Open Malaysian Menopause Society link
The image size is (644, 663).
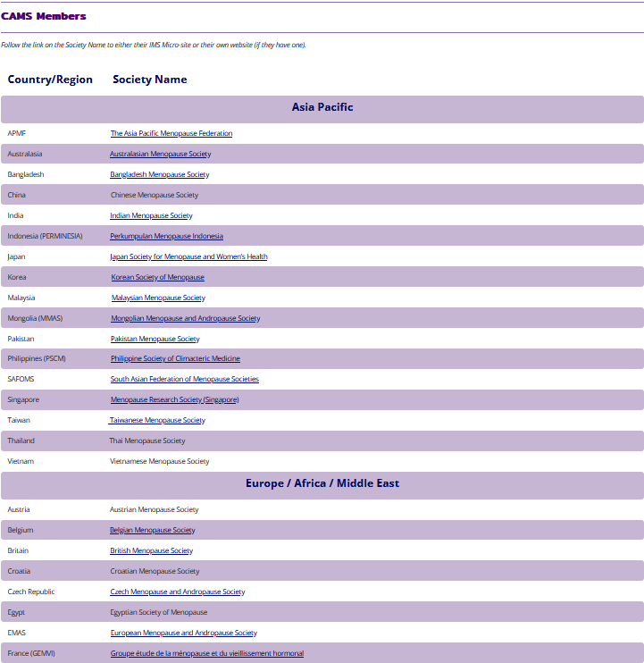[x=158, y=298]
